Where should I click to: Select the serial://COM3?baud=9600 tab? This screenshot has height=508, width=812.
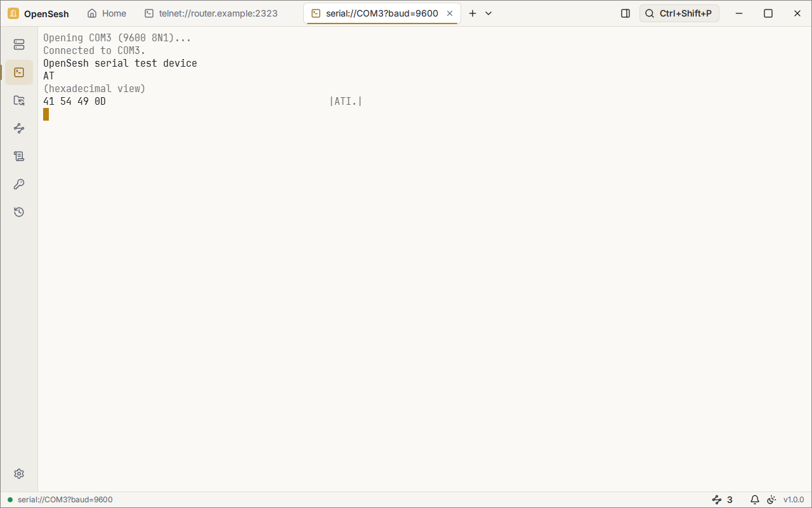tap(381, 13)
